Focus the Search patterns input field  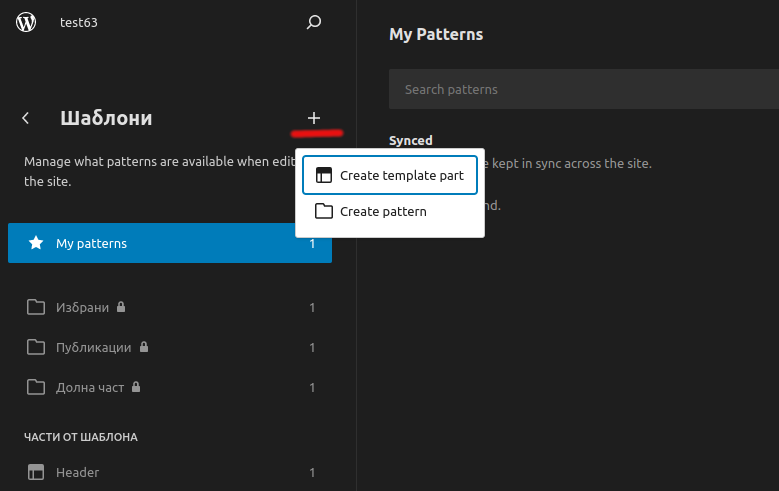tap(580, 90)
